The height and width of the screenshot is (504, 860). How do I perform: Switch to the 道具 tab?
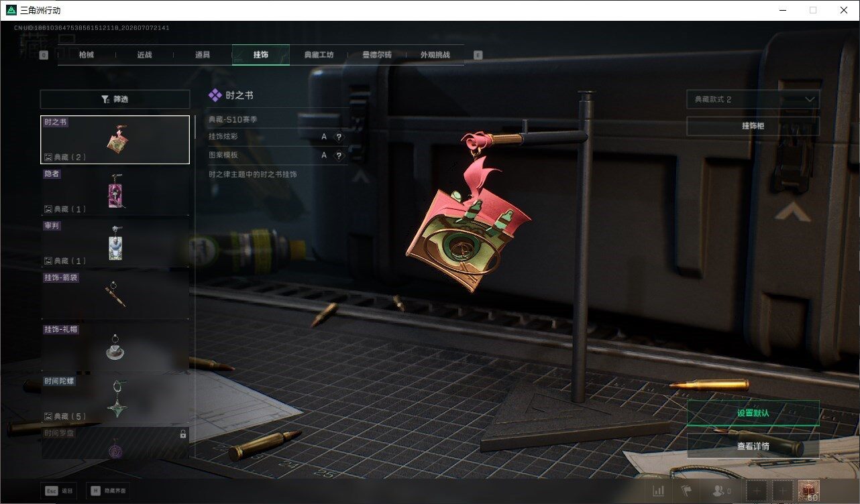click(203, 55)
